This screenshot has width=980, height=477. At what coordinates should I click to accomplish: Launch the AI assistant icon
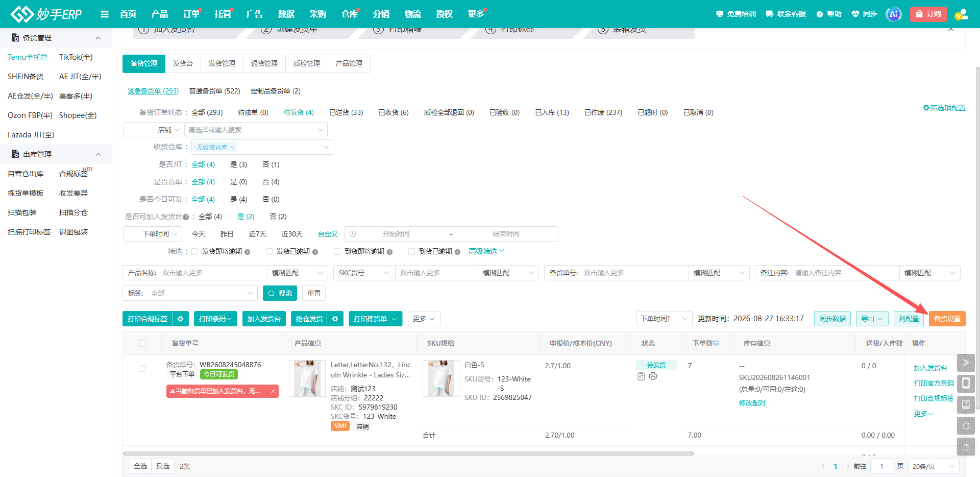[894, 14]
